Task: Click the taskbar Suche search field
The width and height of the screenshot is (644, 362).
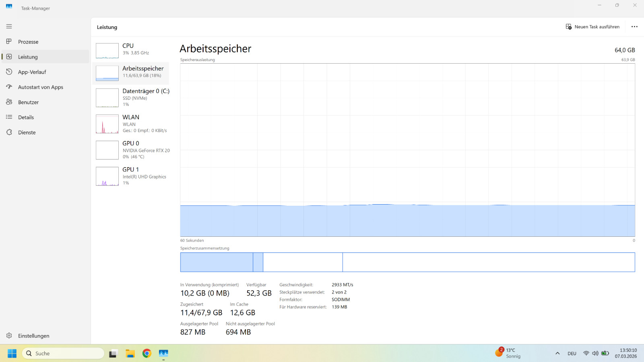Action: pos(63,354)
